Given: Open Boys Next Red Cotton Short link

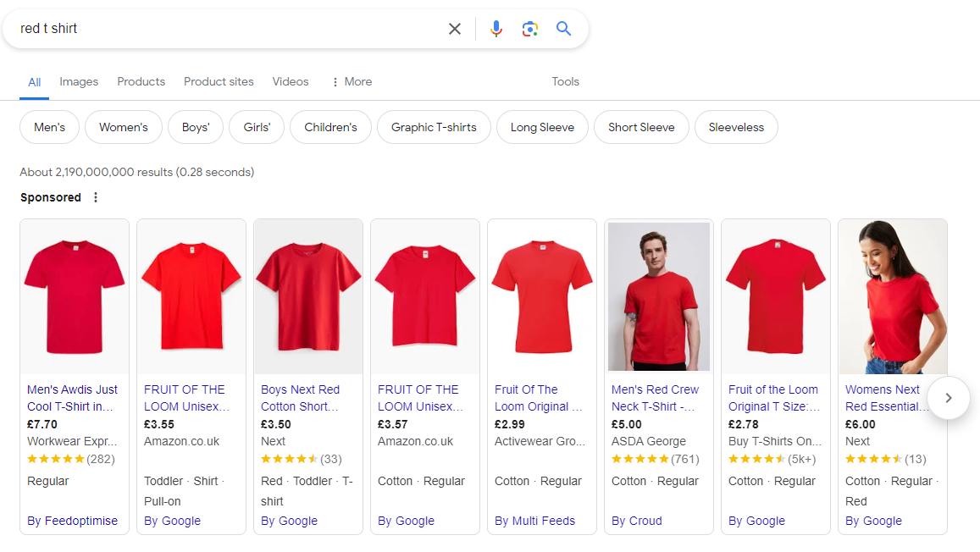Looking at the screenshot, I should tap(301, 398).
